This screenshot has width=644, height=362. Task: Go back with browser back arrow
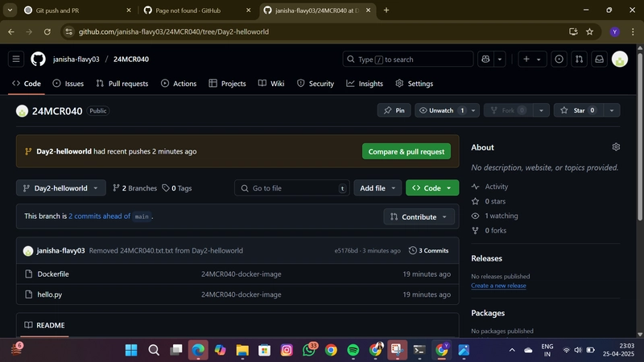(x=11, y=31)
